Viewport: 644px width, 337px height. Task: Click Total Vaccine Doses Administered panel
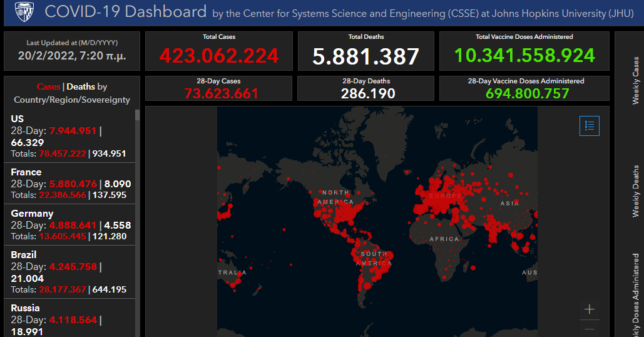point(524,51)
